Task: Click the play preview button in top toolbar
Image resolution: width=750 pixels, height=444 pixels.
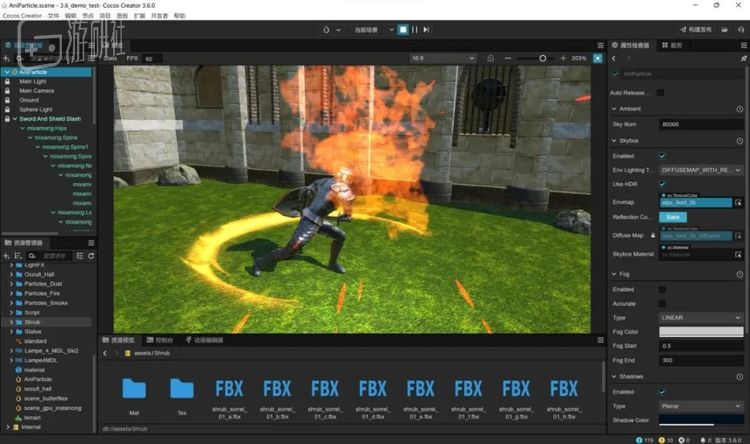Action: click(x=403, y=30)
